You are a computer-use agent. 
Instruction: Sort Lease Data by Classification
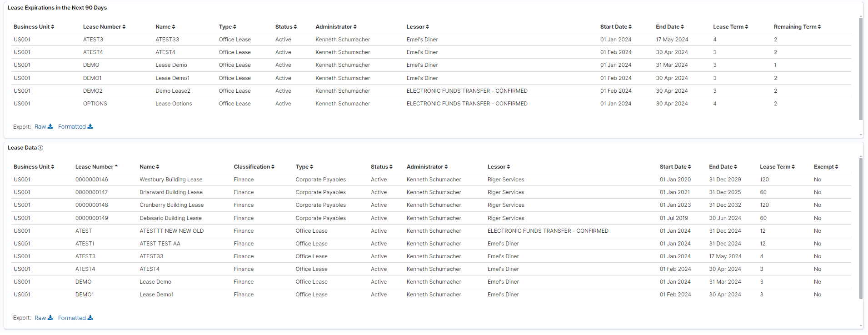pos(254,167)
